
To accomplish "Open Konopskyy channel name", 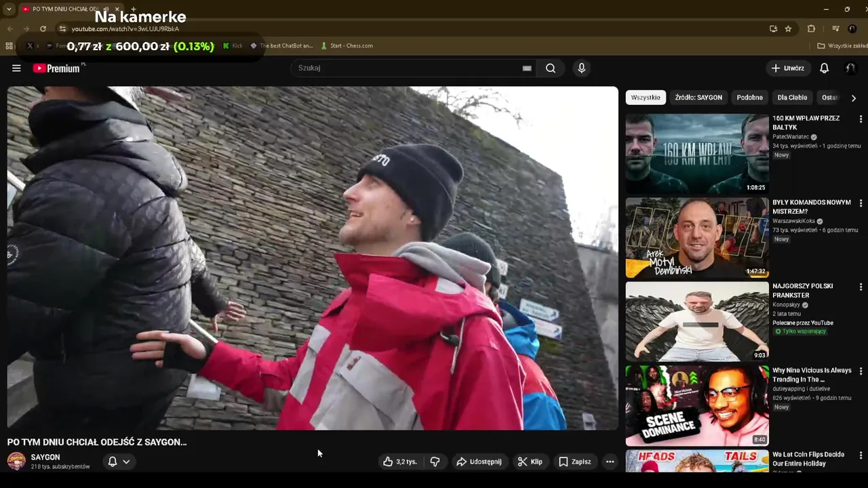I will point(787,305).
